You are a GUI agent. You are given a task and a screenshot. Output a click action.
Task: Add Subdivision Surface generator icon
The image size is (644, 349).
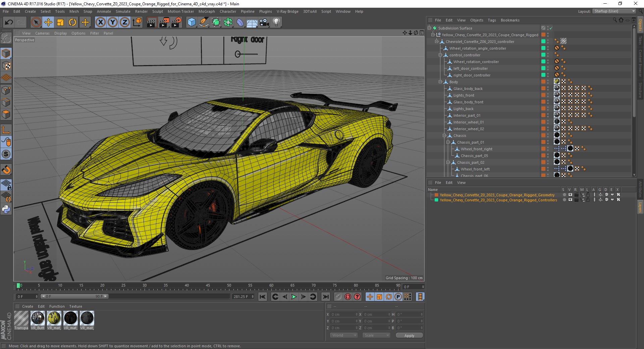click(216, 22)
